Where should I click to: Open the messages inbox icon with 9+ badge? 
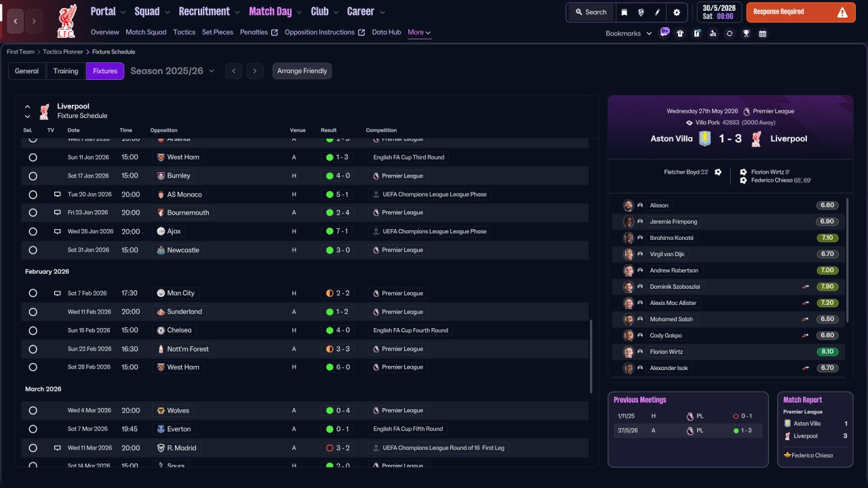(x=664, y=33)
